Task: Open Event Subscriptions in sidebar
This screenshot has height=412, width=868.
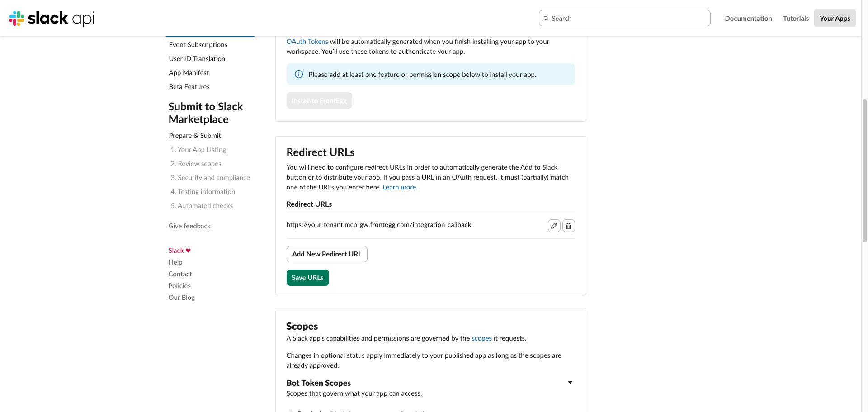Action: [x=198, y=45]
